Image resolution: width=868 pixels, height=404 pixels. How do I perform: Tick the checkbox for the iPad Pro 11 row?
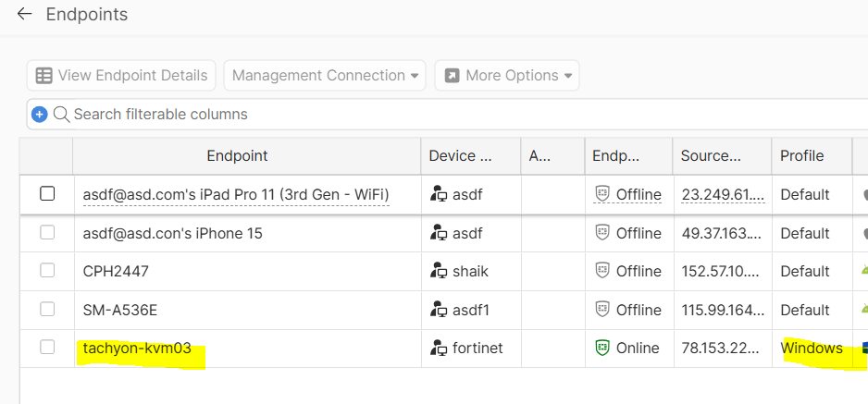pos(47,194)
